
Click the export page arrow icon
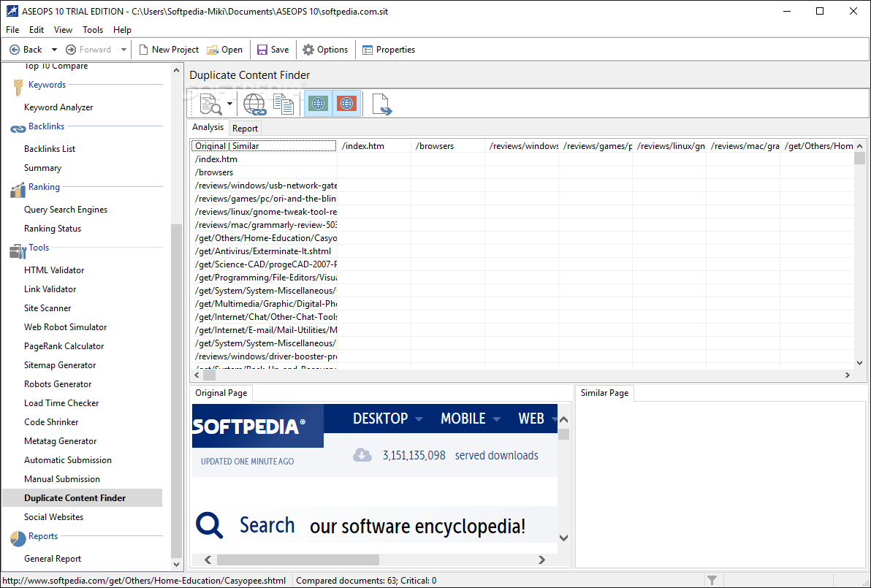[381, 104]
